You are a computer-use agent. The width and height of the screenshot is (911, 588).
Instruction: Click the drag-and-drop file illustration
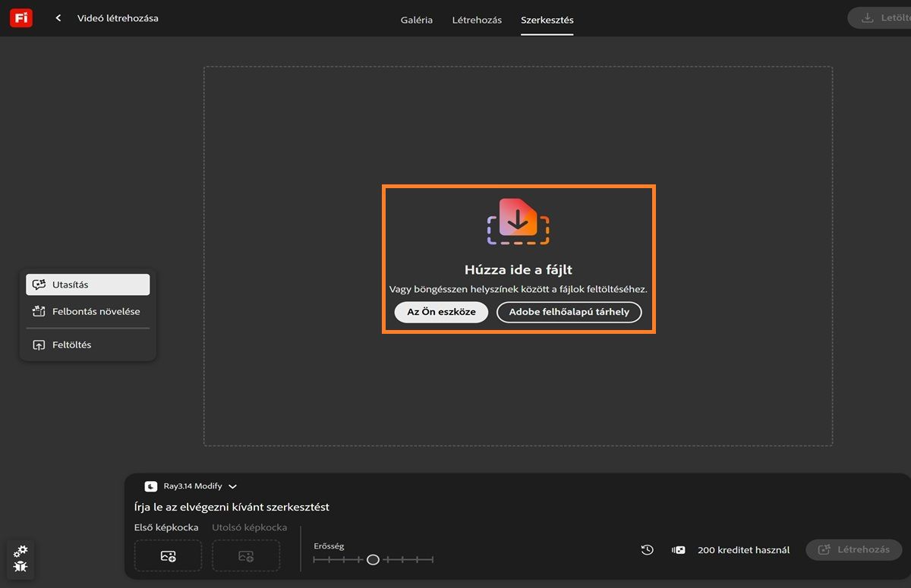(x=518, y=222)
